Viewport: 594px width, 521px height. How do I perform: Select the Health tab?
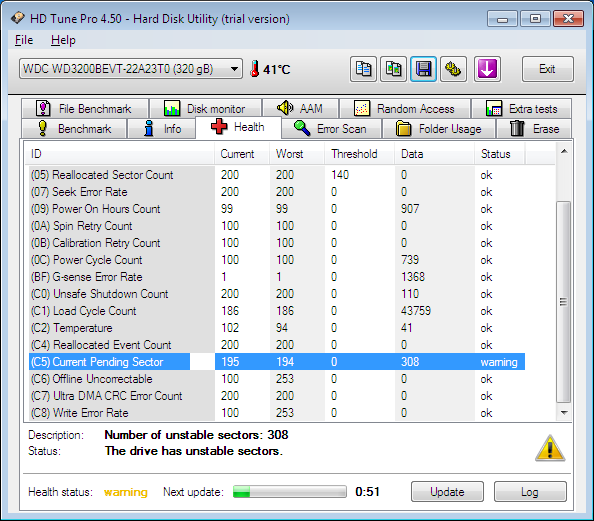point(238,127)
